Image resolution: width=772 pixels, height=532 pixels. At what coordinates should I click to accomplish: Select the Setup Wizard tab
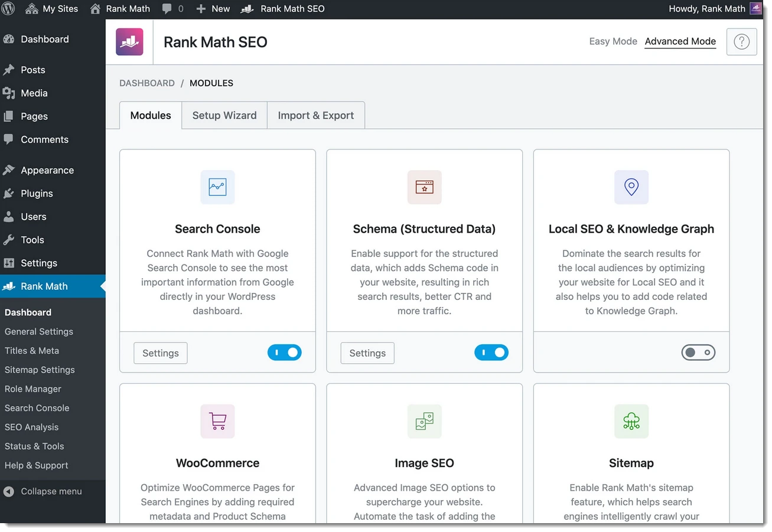(224, 116)
